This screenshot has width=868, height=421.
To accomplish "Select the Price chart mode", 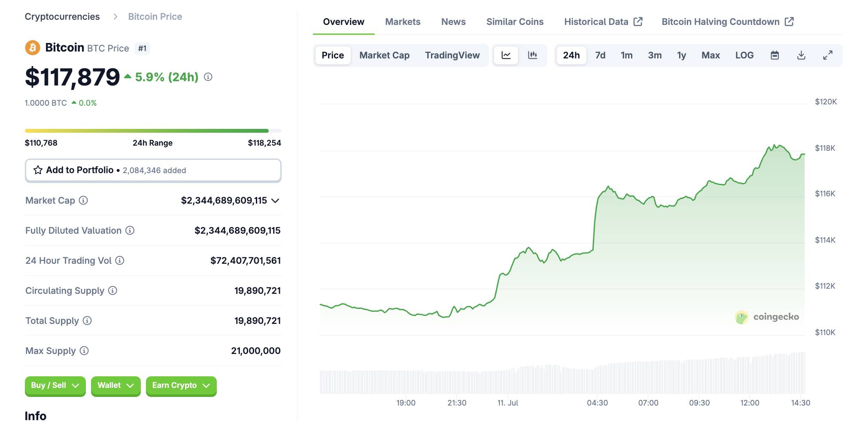I will click(x=333, y=55).
